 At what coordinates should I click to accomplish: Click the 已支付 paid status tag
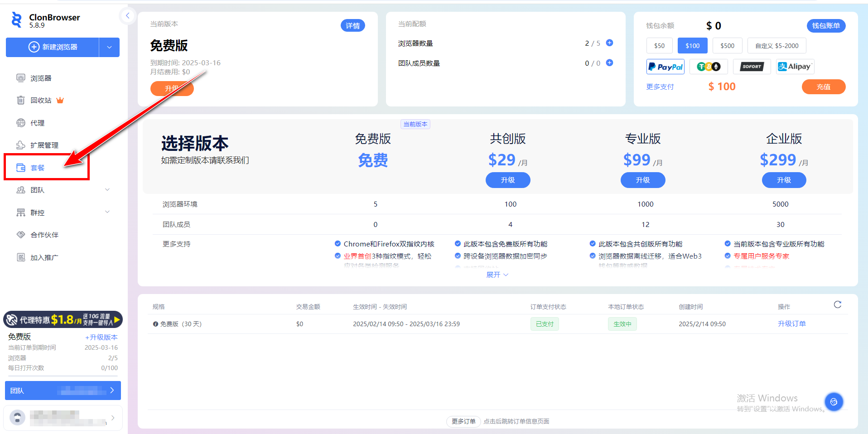545,324
